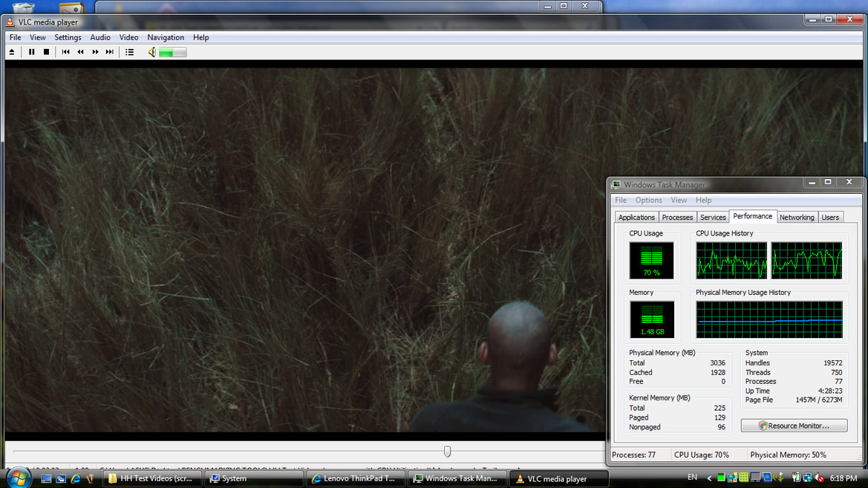This screenshot has width=868, height=488.
Task: Adjust the VLC volume slider
Action: [173, 52]
